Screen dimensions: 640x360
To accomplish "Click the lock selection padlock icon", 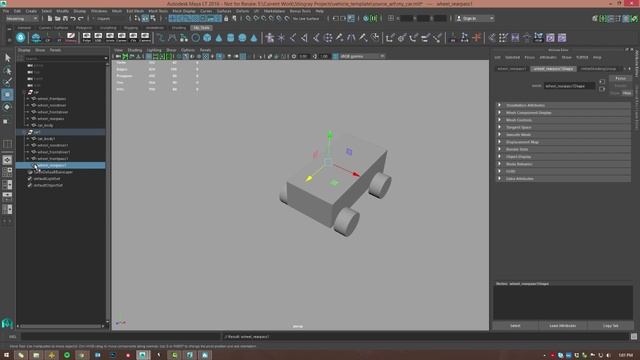I will (226, 18).
